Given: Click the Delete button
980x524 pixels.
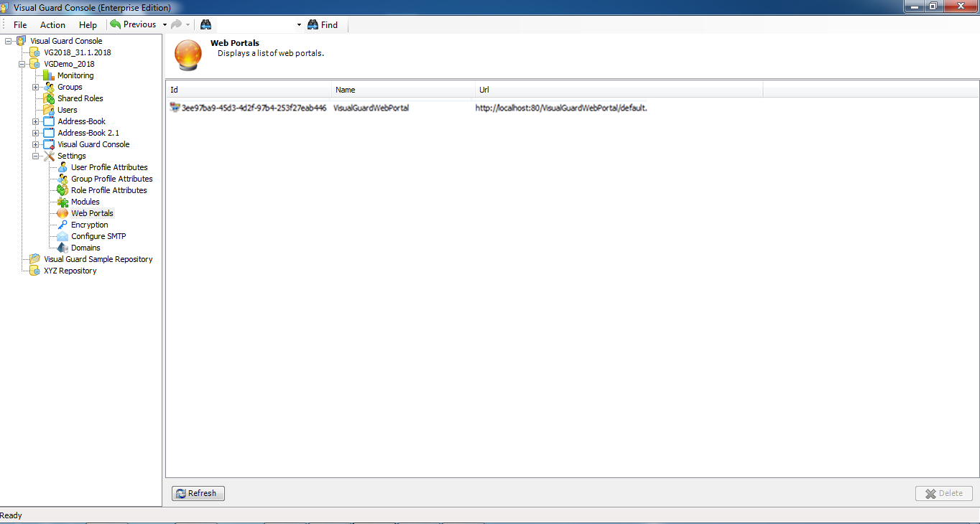Looking at the screenshot, I should coord(943,493).
